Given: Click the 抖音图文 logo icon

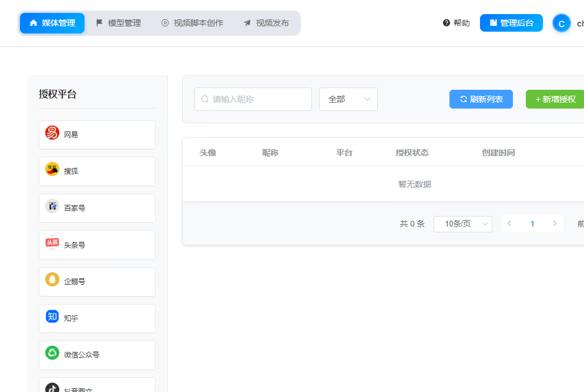Looking at the screenshot, I should [52, 387].
